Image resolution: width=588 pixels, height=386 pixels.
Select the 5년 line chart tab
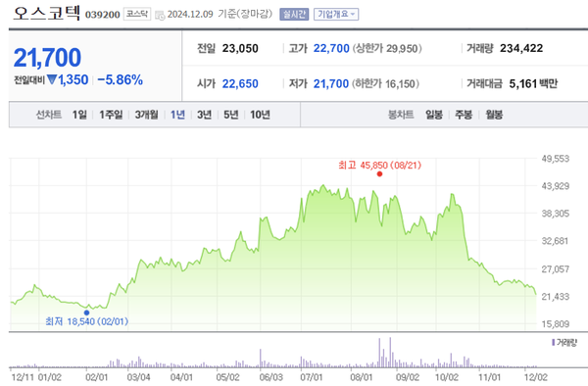pos(231,115)
